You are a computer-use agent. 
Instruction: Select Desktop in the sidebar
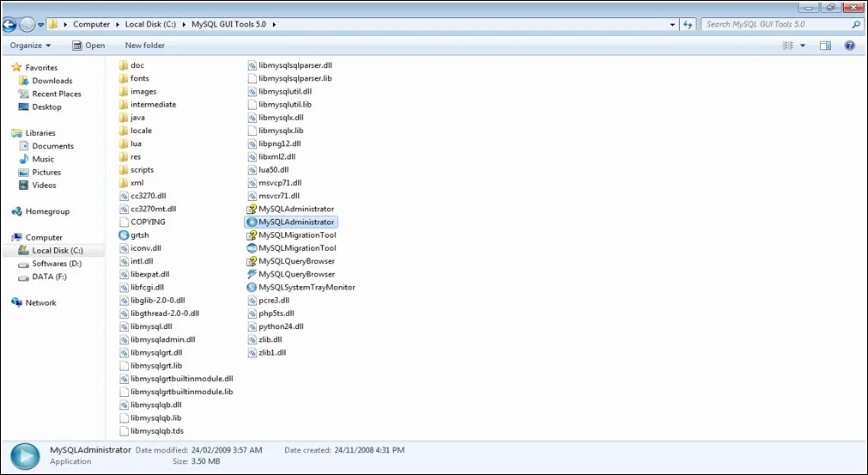tap(39, 107)
